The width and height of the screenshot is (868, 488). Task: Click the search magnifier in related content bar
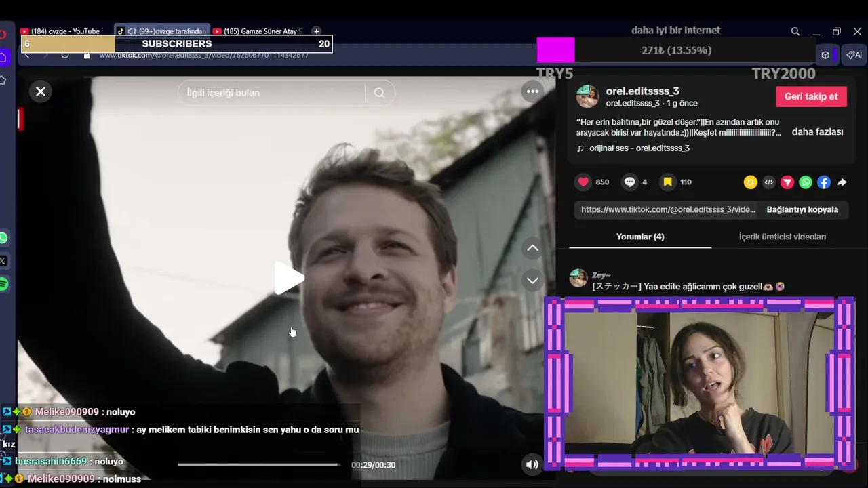pyautogui.click(x=380, y=93)
